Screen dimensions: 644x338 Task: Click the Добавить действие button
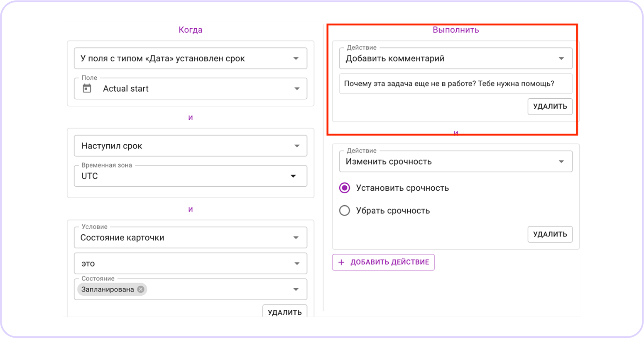[x=383, y=262]
